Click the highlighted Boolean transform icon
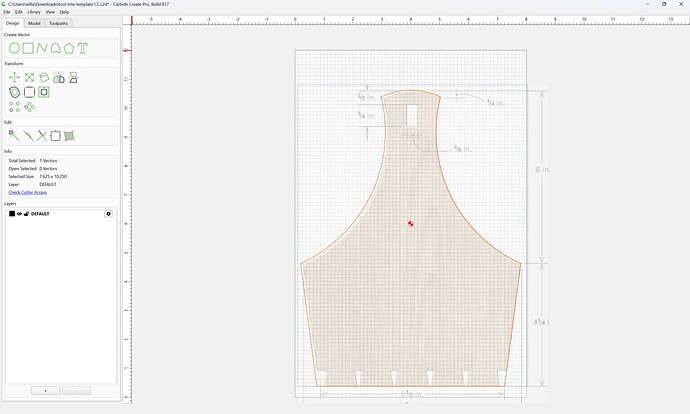This screenshot has width=690, height=414. [x=44, y=92]
